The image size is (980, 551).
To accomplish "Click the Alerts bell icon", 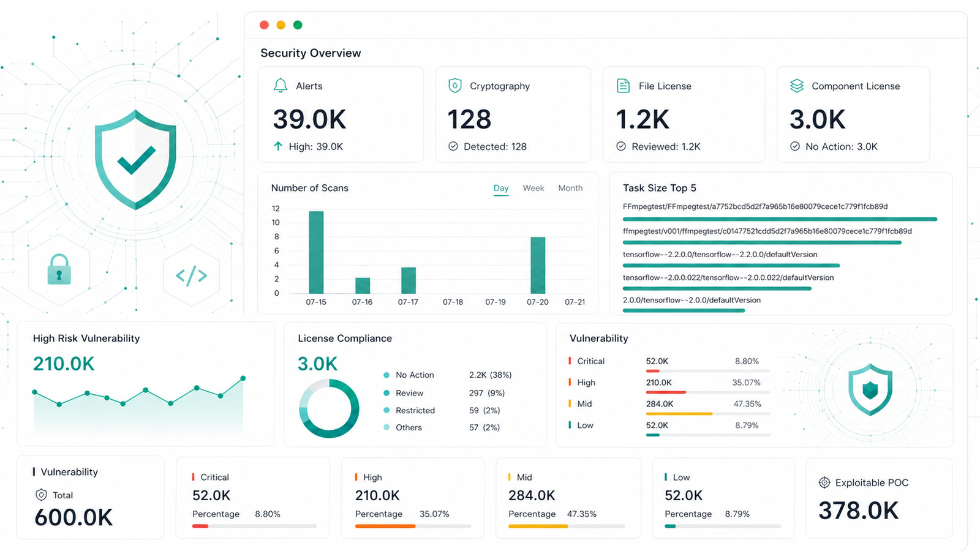I will pyautogui.click(x=281, y=86).
